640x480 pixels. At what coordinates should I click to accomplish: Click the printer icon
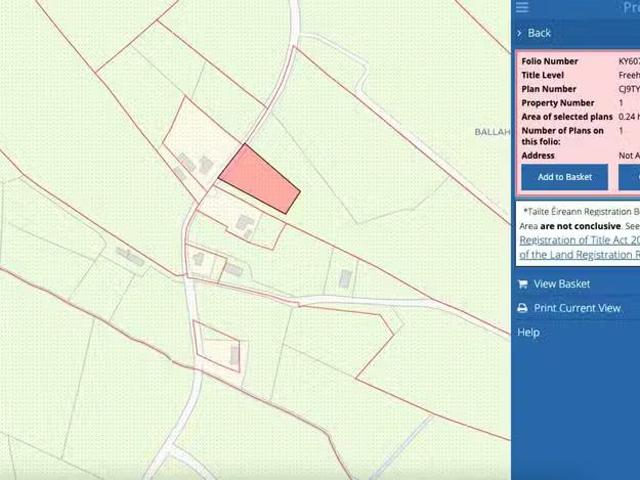[x=522, y=308]
